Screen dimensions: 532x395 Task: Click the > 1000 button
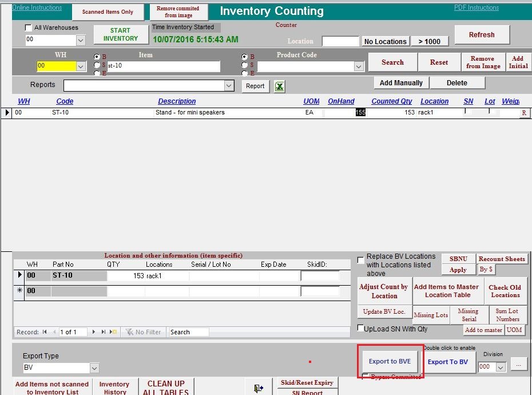[x=430, y=41]
